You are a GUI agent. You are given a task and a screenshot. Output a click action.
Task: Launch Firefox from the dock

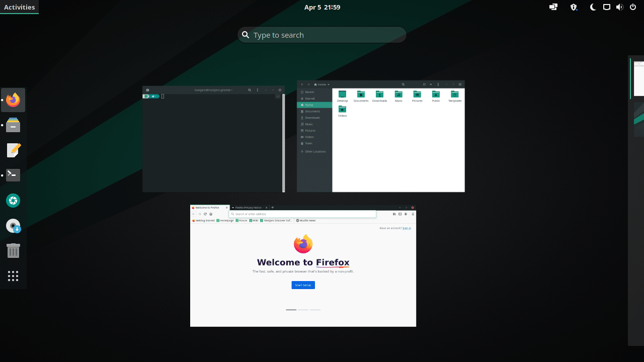click(13, 100)
